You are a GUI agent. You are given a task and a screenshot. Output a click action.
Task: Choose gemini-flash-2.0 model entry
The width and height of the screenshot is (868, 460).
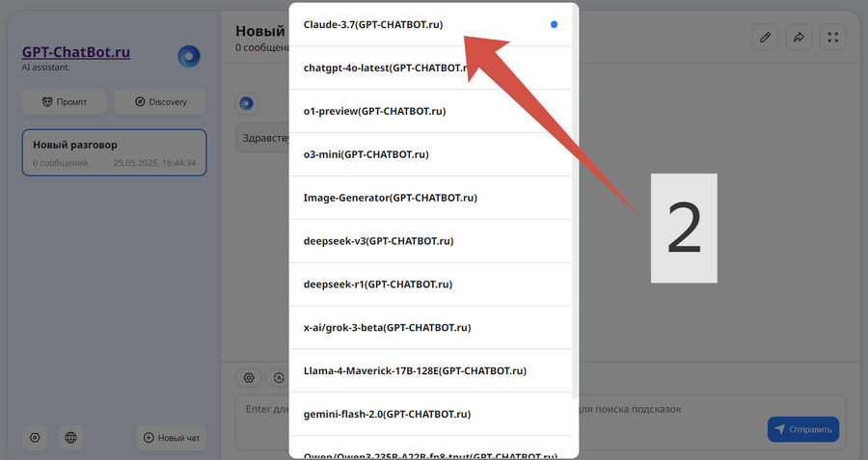tap(430, 414)
